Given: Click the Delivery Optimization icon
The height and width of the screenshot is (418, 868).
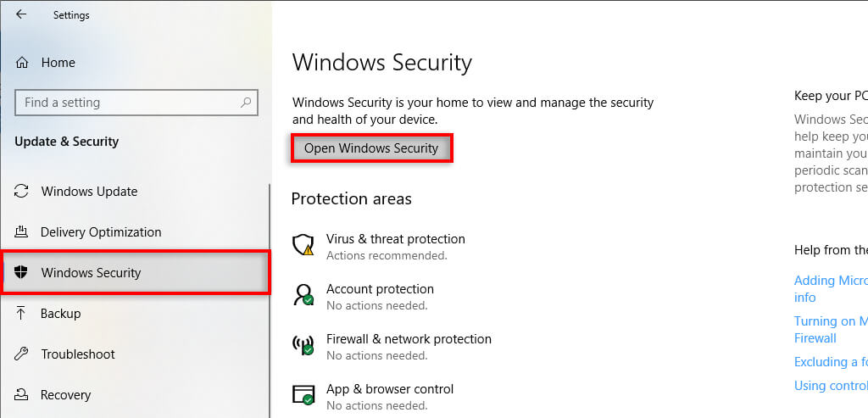Looking at the screenshot, I should tap(22, 232).
